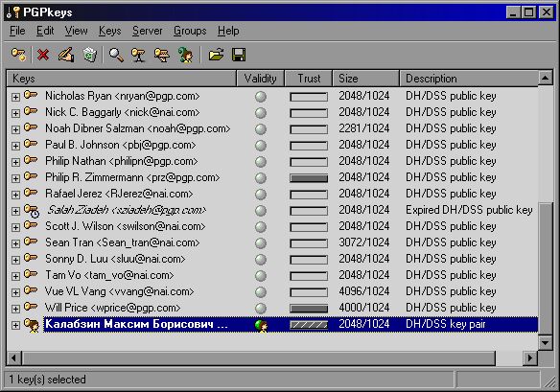Click key icon beside Rafael Jerez
560x392 pixels.
(x=31, y=193)
